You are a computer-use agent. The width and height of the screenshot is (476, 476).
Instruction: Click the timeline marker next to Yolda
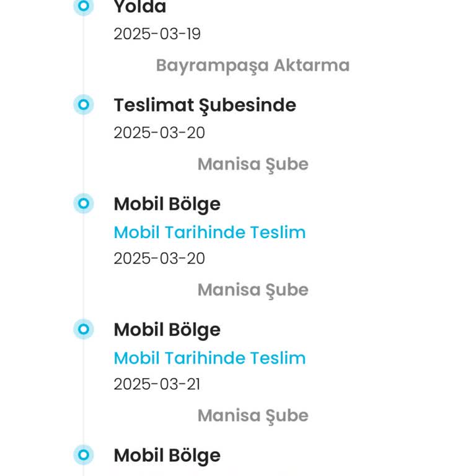(x=84, y=7)
